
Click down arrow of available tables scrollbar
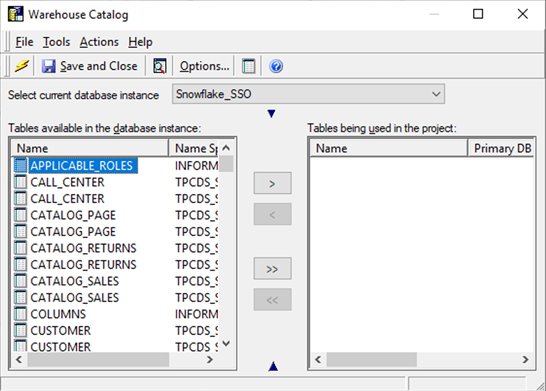tap(226, 344)
